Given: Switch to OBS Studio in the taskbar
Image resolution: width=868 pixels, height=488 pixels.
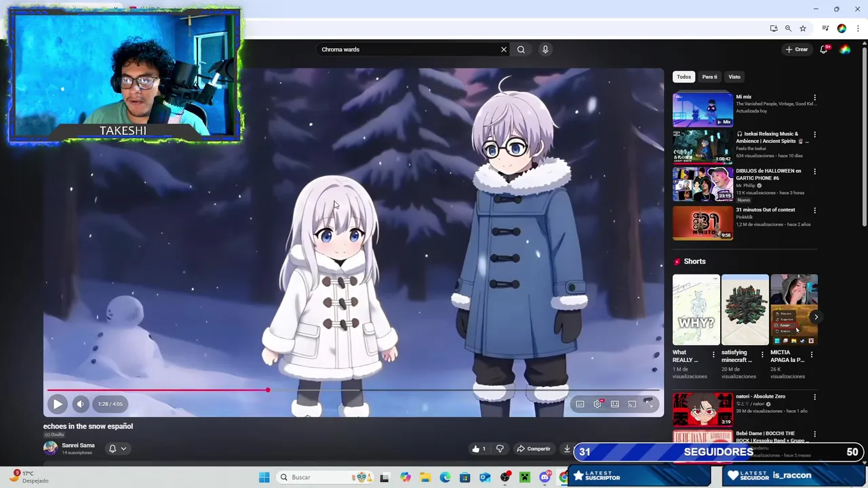Looking at the screenshot, I should 505,477.
